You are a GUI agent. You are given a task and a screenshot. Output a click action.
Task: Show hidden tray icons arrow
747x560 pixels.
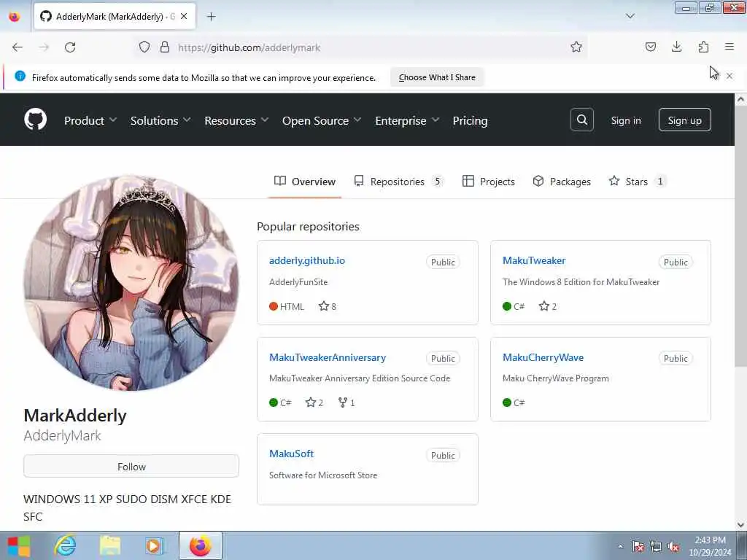(x=620, y=547)
